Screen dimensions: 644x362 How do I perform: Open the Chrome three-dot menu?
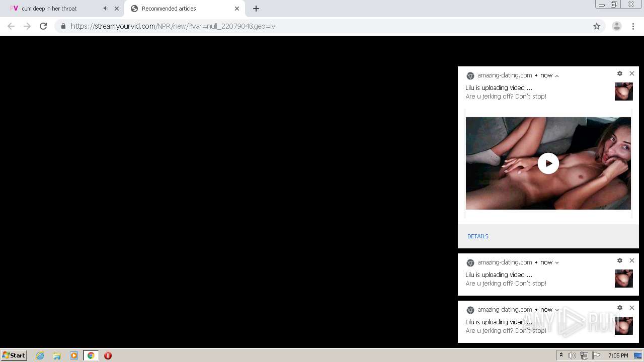coord(633,26)
